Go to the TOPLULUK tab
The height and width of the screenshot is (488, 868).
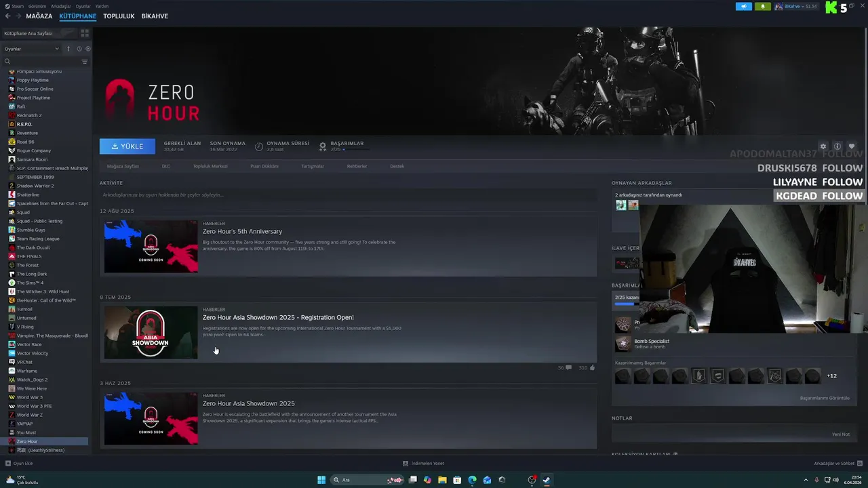coord(119,16)
